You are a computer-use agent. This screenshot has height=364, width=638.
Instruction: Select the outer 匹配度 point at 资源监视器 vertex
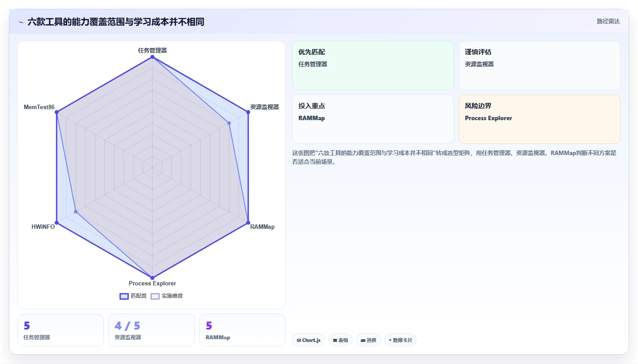248,112
